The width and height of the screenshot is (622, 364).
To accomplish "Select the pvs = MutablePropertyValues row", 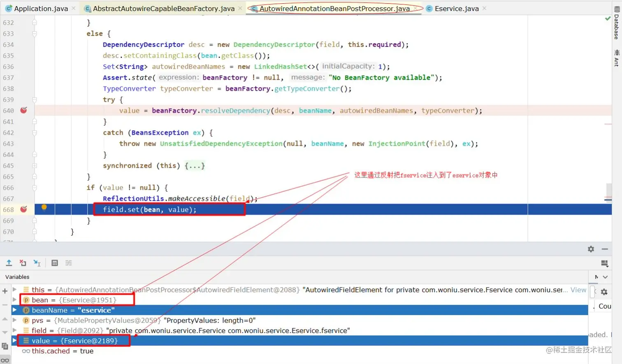I will 299,320.
